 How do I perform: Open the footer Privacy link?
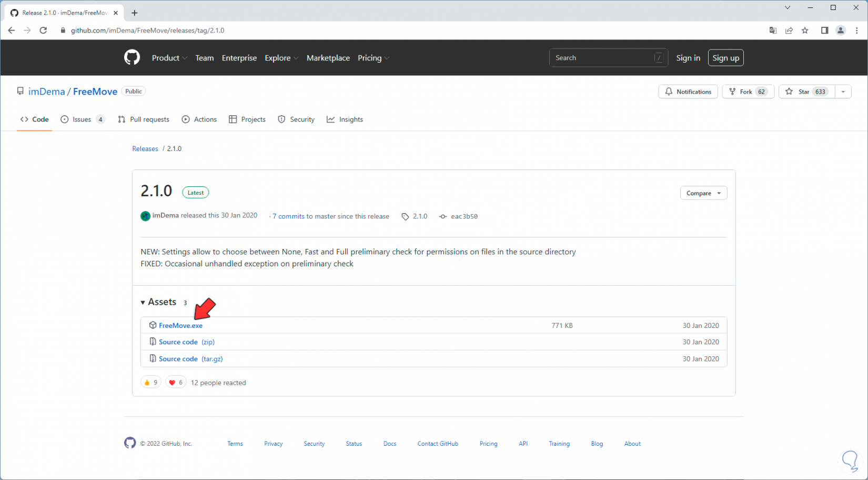pos(274,444)
